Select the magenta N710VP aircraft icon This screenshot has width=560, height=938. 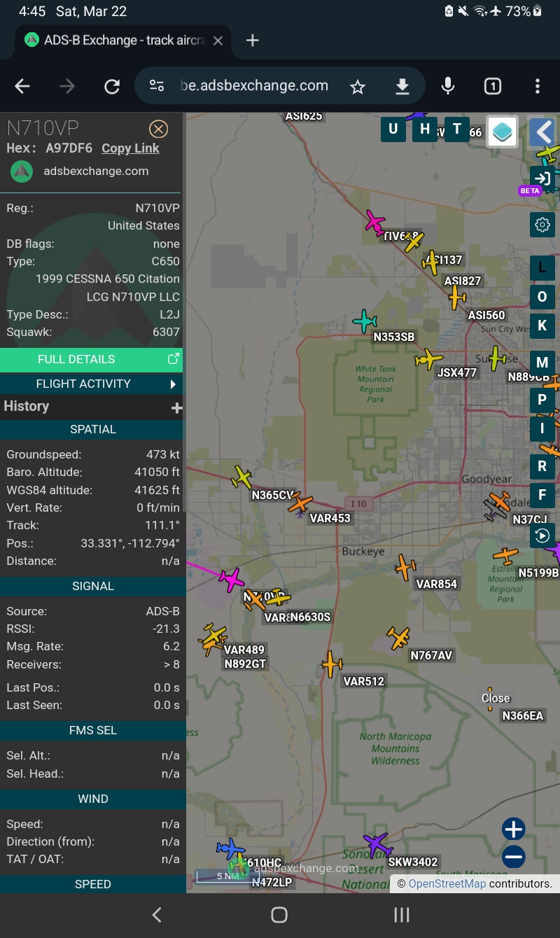(x=231, y=580)
